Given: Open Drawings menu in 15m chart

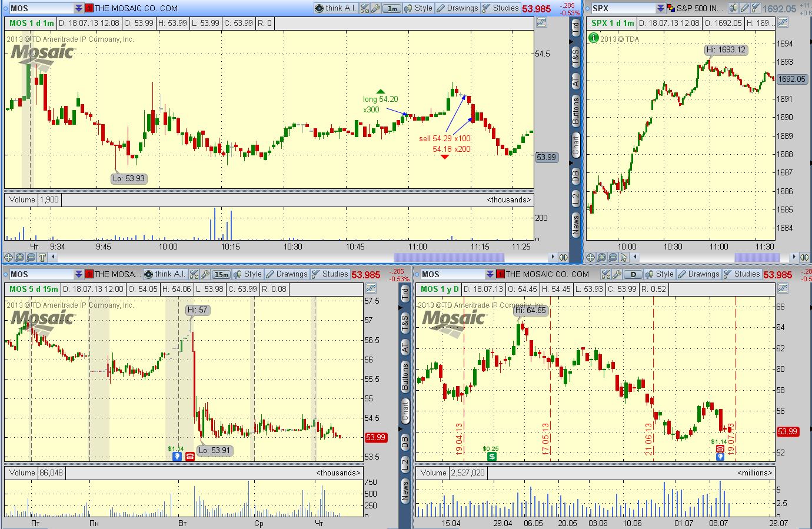Looking at the screenshot, I should [287, 274].
